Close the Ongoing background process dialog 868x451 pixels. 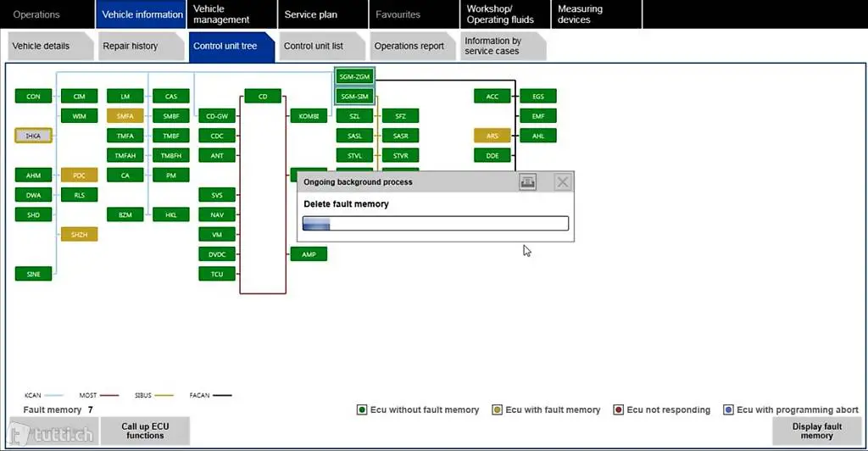tap(562, 182)
